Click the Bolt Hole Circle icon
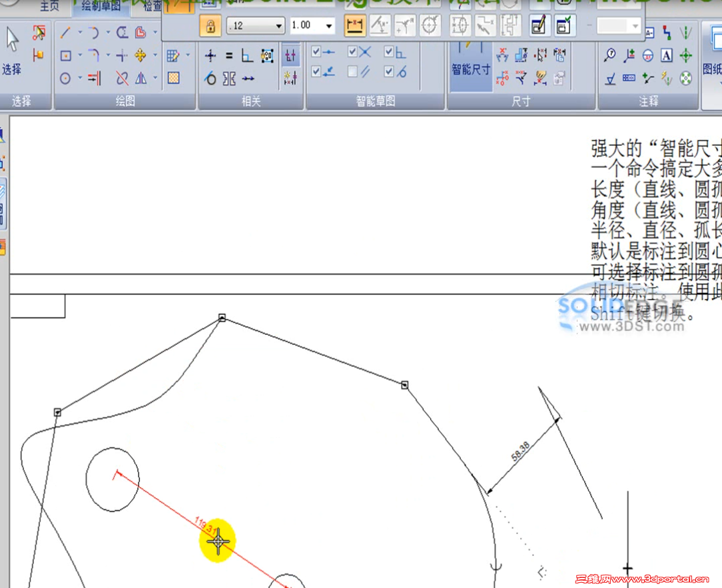Screen dimensions: 722x588 pyautogui.click(x=685, y=79)
